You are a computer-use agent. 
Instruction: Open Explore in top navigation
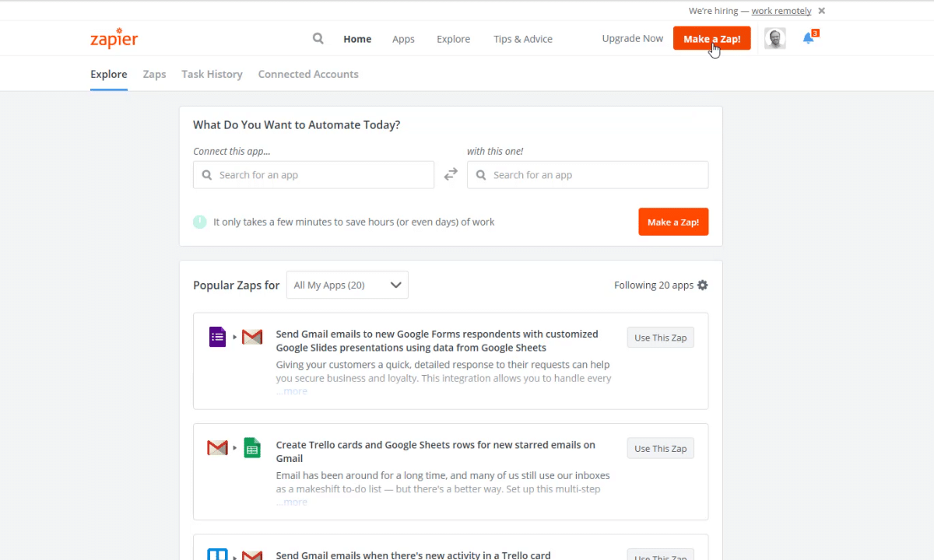453,39
